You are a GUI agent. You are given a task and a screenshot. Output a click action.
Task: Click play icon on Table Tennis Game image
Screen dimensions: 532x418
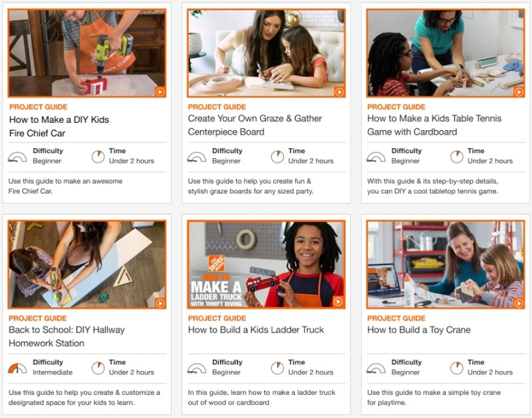[519, 92]
